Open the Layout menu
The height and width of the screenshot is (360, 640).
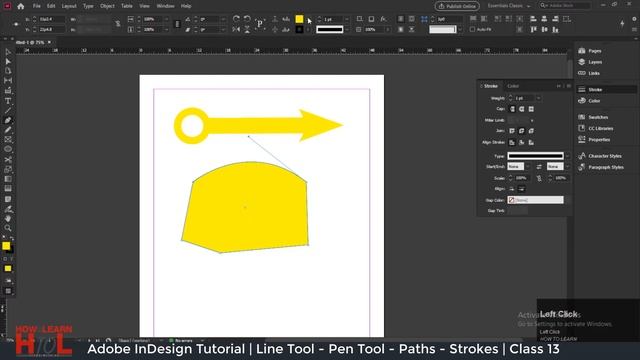pos(69,6)
